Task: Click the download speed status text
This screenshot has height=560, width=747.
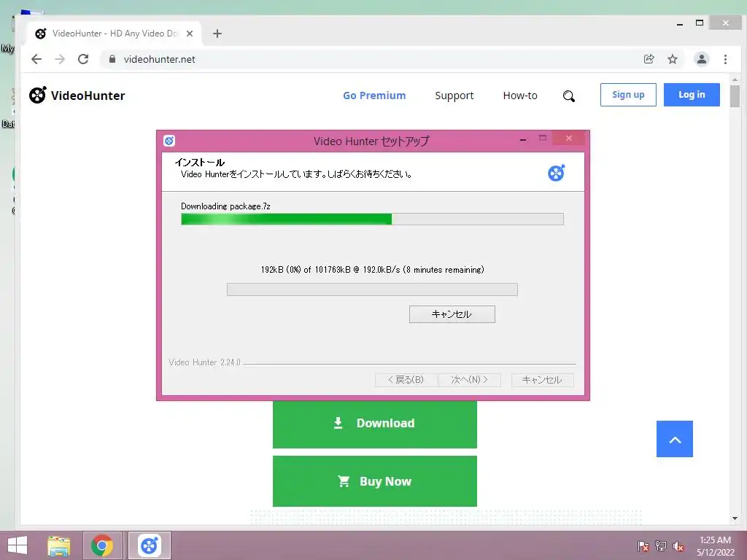Action: 373,270
